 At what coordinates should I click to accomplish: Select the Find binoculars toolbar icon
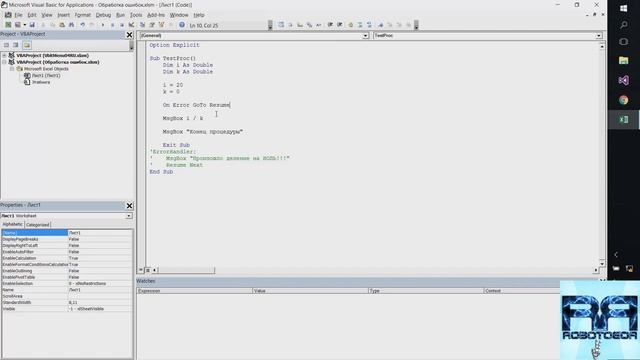pos(71,25)
